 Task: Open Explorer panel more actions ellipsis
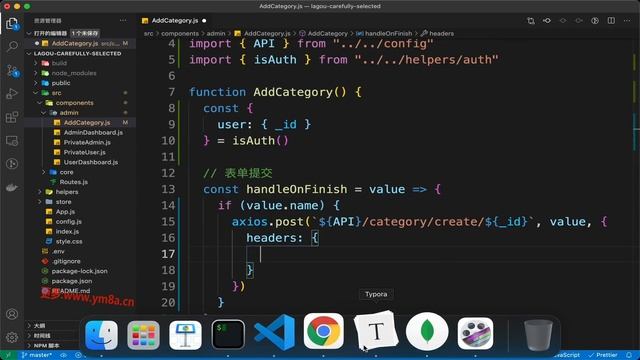tap(123, 20)
